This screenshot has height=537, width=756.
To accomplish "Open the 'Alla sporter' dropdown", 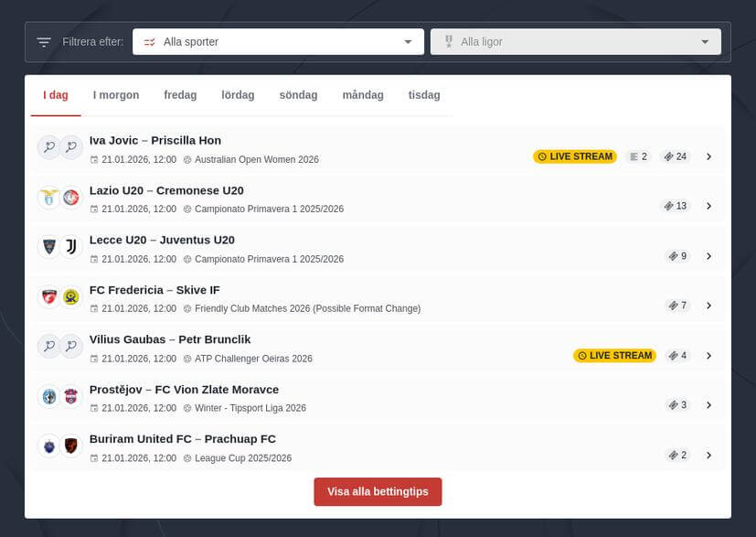I will [409, 41].
